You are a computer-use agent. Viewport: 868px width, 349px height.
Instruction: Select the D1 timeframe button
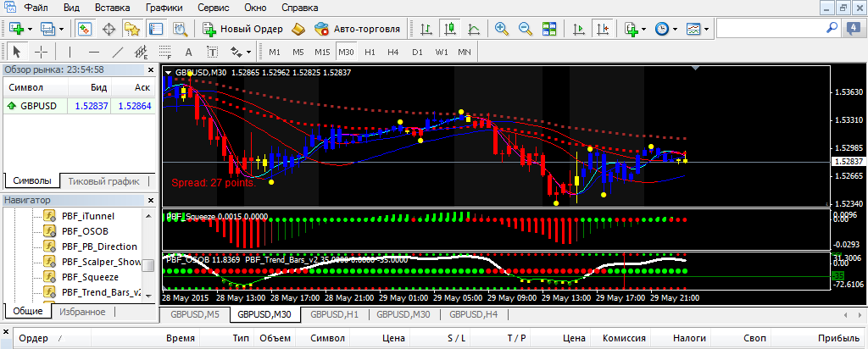click(x=417, y=52)
